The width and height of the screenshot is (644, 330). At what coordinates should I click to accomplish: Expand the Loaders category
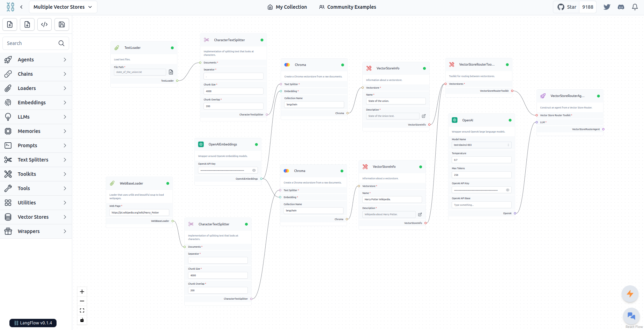(x=36, y=88)
